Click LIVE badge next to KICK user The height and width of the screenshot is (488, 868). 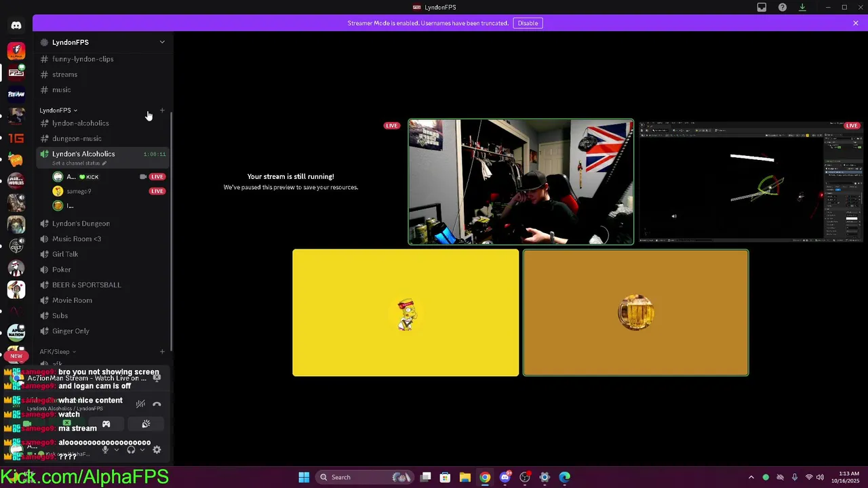(x=157, y=176)
